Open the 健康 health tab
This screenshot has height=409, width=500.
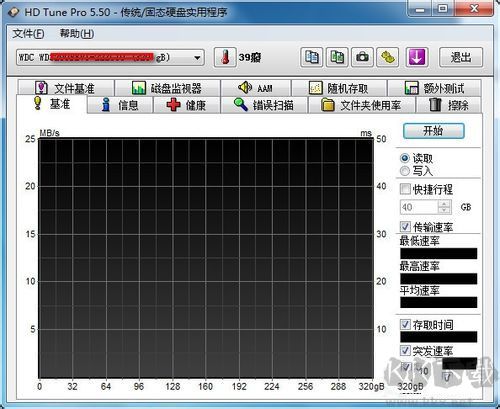coord(187,105)
